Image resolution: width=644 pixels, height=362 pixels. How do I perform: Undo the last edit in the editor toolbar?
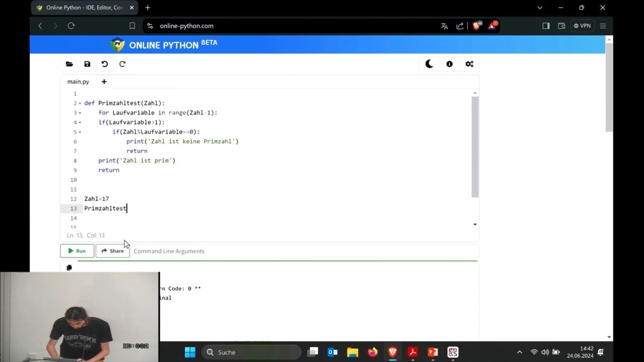(105, 64)
